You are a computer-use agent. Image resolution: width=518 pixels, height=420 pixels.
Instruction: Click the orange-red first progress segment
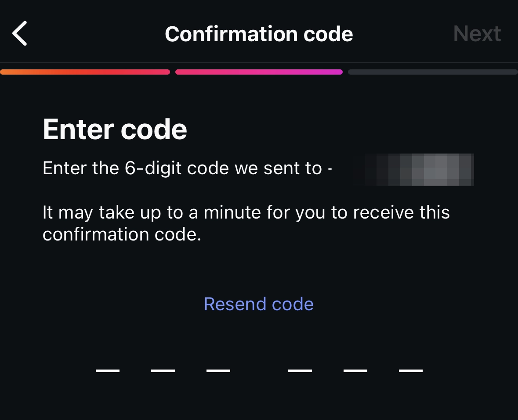coord(85,72)
